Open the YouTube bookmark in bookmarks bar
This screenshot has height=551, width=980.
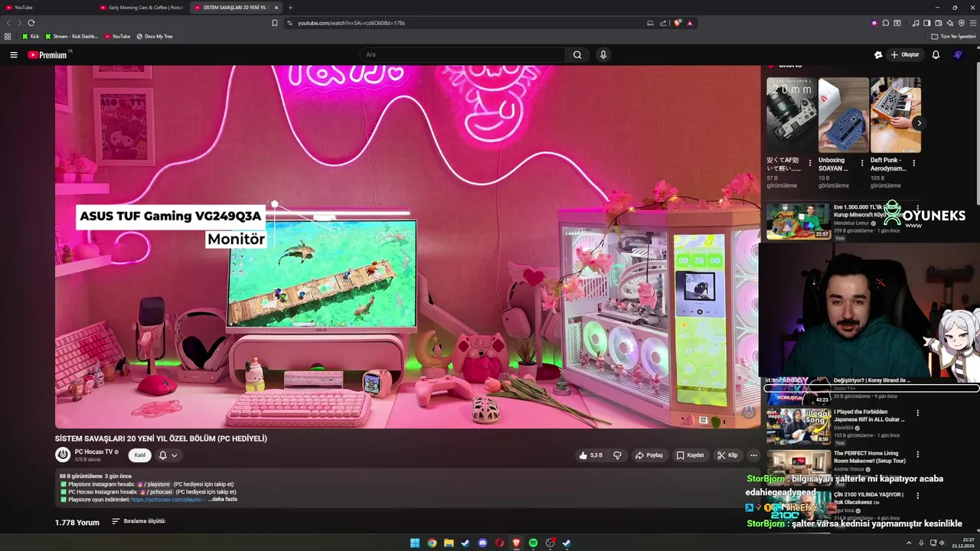click(x=117, y=36)
